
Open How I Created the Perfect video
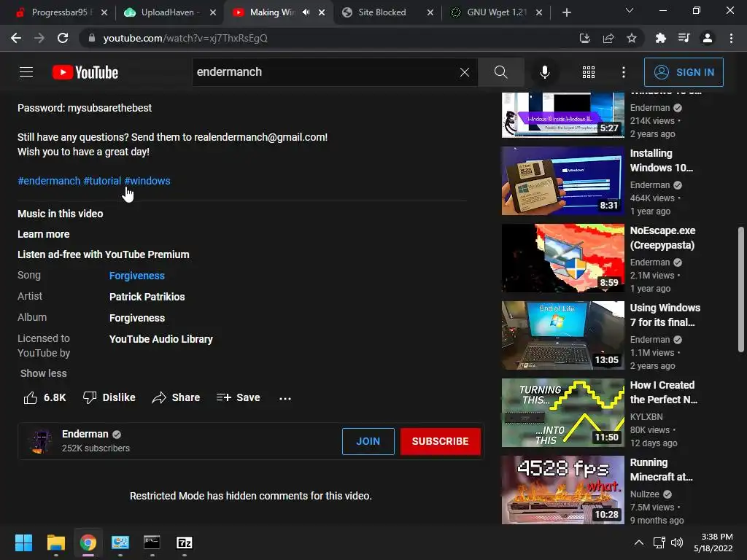coord(562,413)
